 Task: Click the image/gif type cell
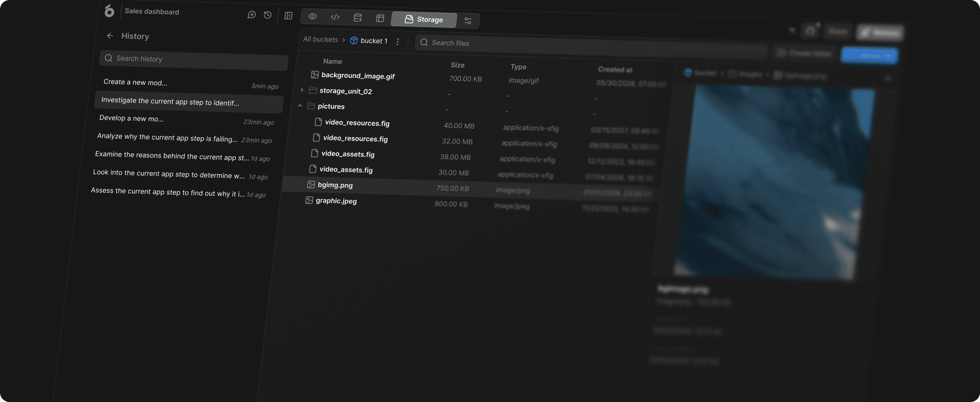[524, 80]
